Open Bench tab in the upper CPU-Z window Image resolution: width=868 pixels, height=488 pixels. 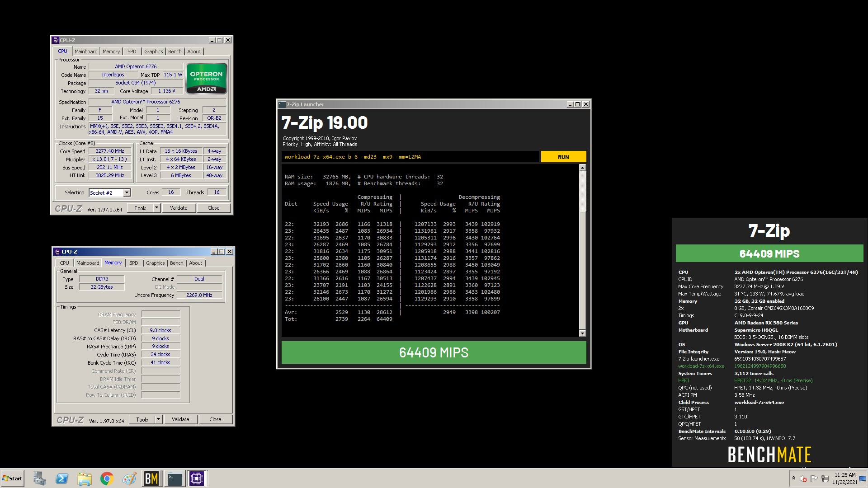click(x=175, y=52)
